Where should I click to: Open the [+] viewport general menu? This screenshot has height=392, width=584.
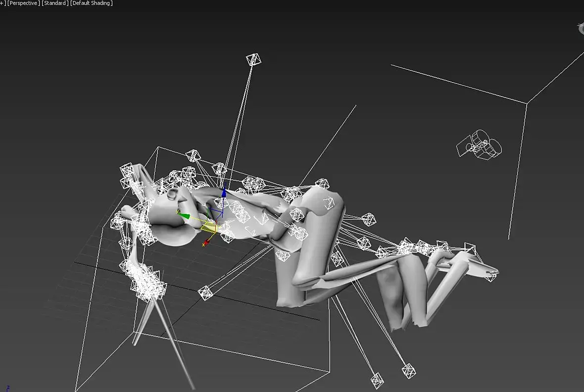pos(2,3)
